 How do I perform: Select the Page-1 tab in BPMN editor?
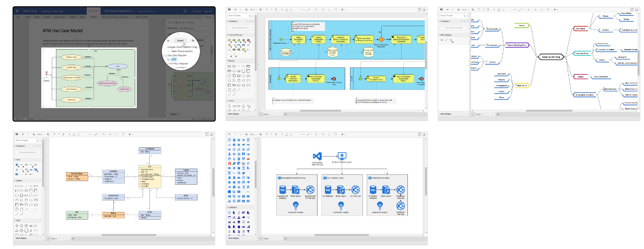[266, 113]
